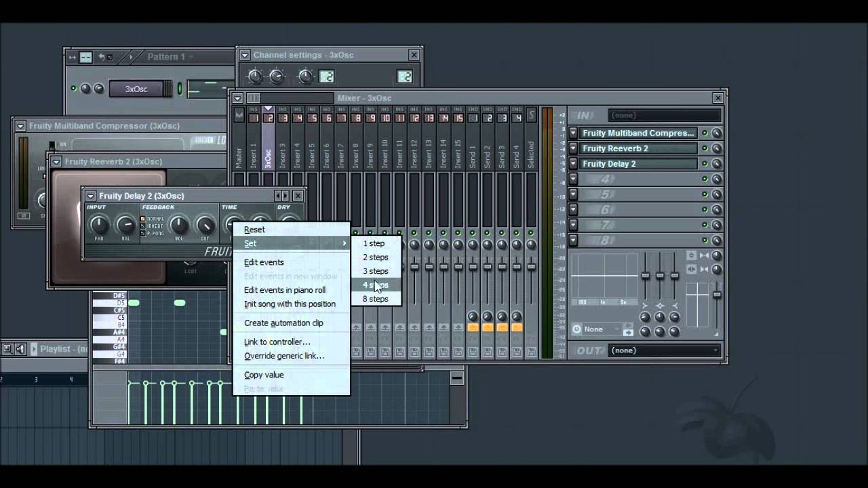The height and width of the screenshot is (488, 868).
Task: Mute the Send 3 mixer track
Action: coord(502,233)
